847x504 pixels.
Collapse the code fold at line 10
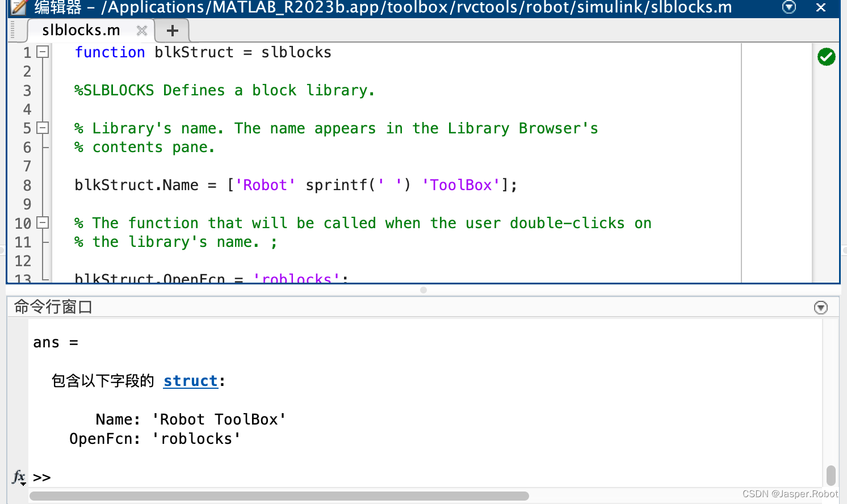pyautogui.click(x=42, y=223)
